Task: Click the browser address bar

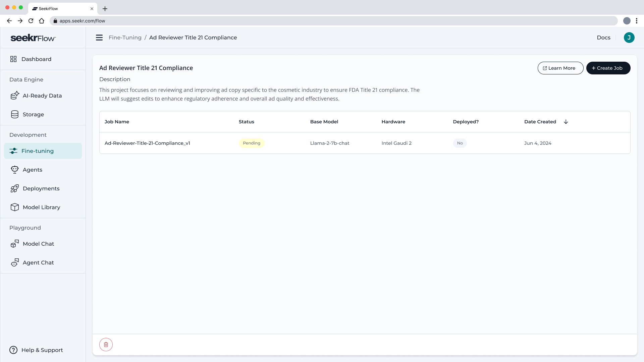Action: [x=334, y=21]
